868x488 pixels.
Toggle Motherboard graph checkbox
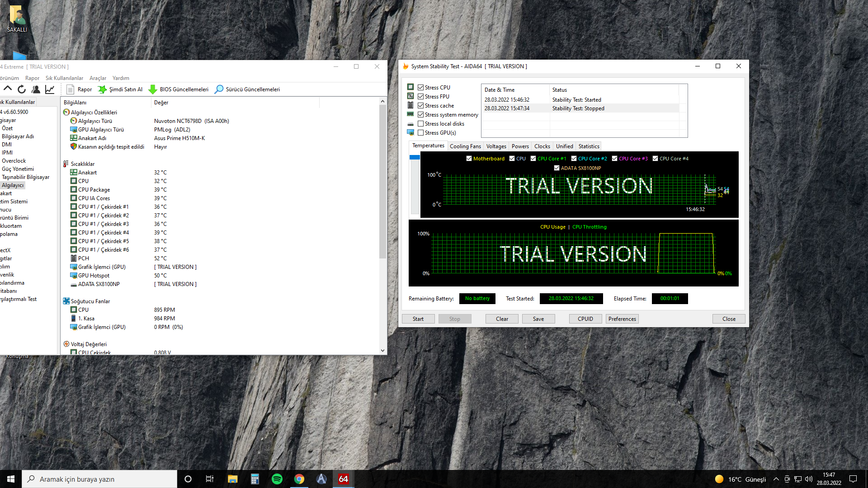469,159
